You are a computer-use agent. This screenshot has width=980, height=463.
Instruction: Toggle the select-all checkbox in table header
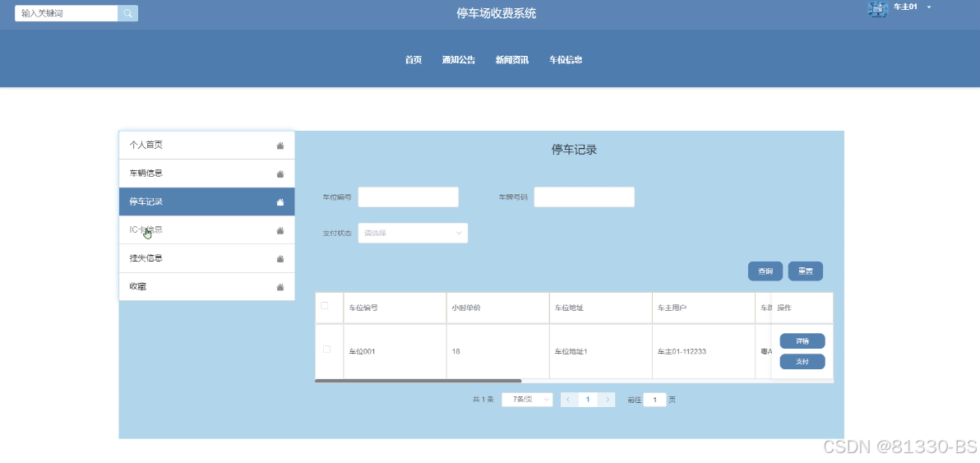[325, 306]
